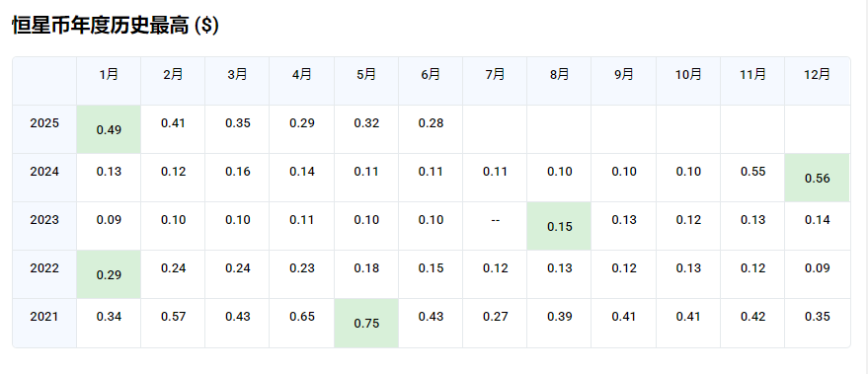This screenshot has height=374, width=868.
Task: Click the 2023 row label
Action: tap(44, 220)
